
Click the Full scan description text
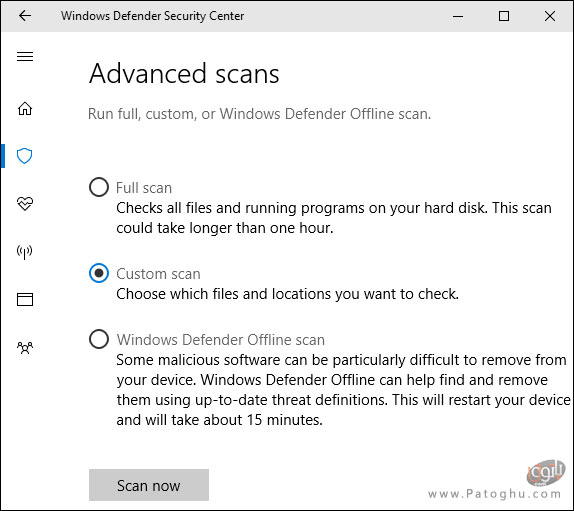pyautogui.click(x=334, y=218)
